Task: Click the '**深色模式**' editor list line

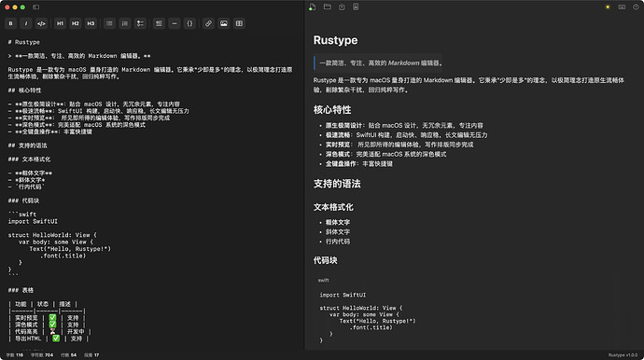Action: [x=77, y=125]
